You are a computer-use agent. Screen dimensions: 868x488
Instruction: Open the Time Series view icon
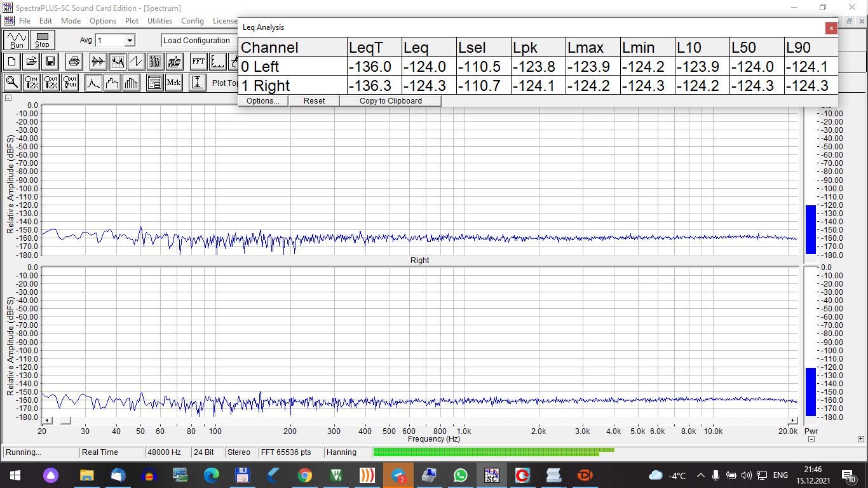click(98, 62)
